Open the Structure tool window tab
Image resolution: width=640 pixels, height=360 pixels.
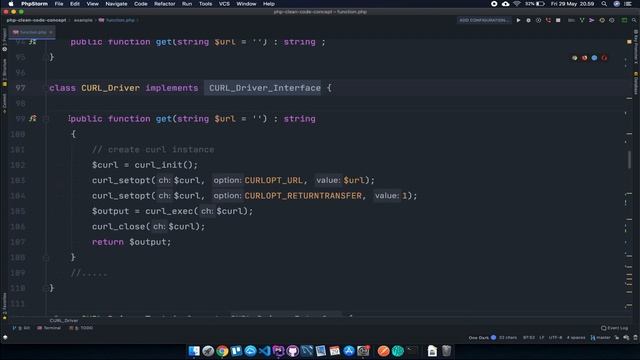click(x=4, y=72)
